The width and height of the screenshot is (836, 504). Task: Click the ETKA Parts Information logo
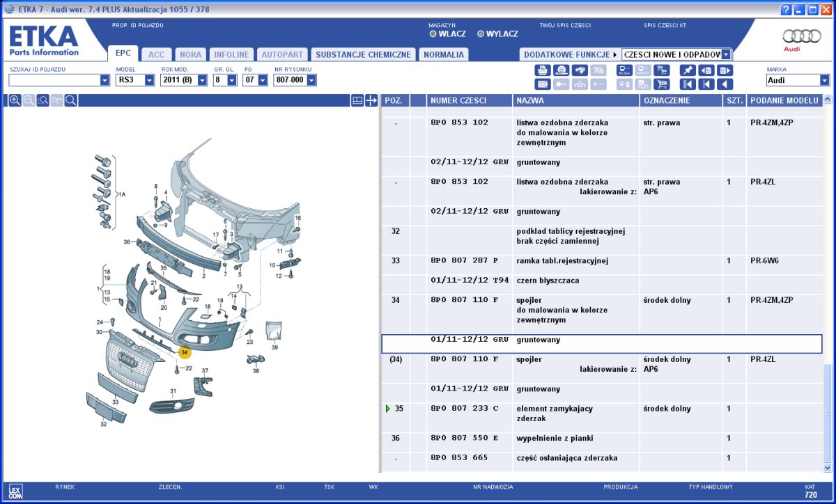pyautogui.click(x=44, y=41)
